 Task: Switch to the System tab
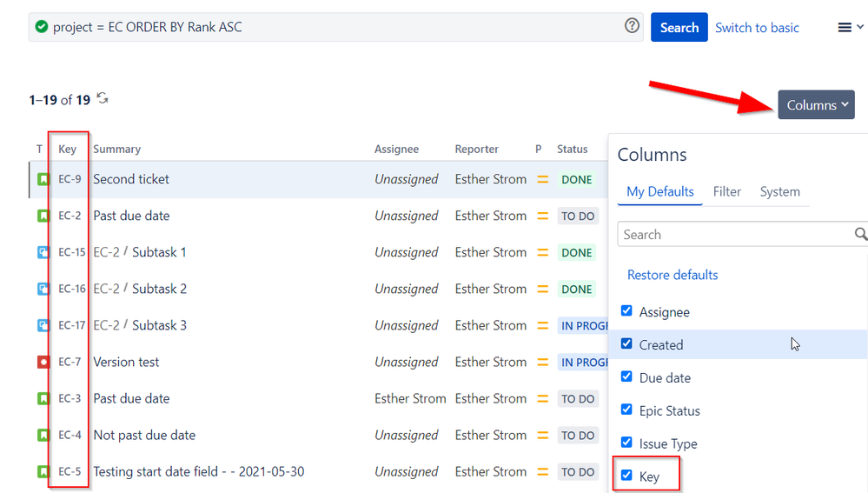tap(779, 191)
